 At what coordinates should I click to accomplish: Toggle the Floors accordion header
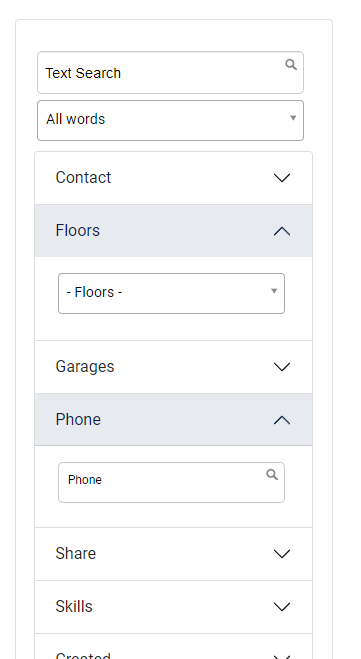(x=174, y=231)
